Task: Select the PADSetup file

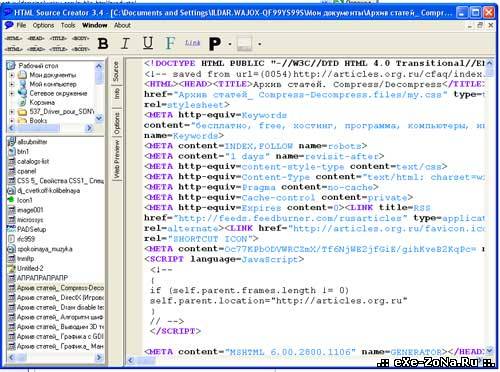Action: (x=31, y=229)
